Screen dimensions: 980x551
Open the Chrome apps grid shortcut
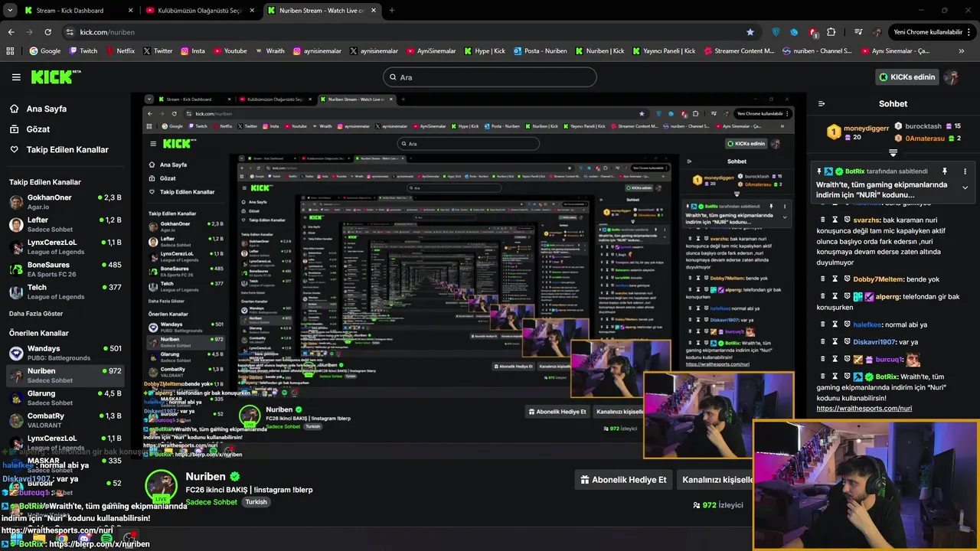[x=10, y=51]
